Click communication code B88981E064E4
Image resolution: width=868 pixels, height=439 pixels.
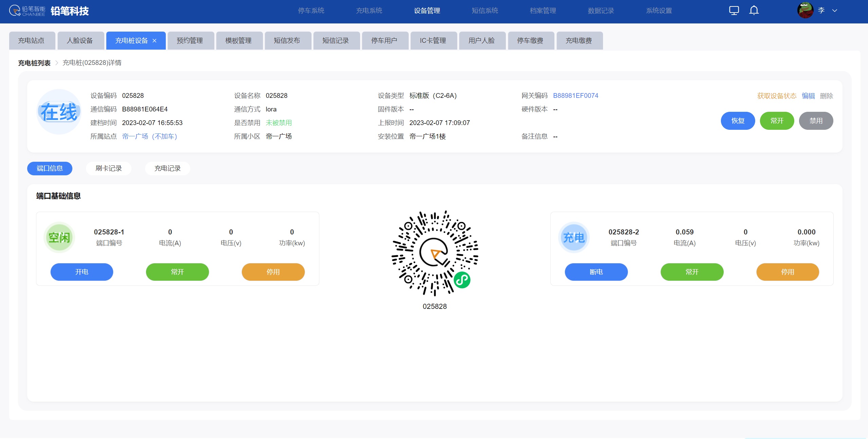pyautogui.click(x=145, y=109)
